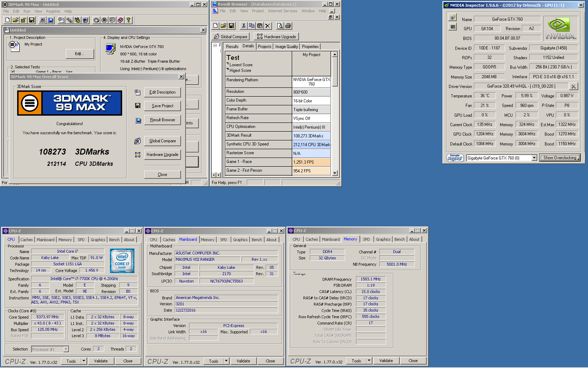Click Hardware Upgrade button in score dialog
The image size is (588, 368).
162,155
